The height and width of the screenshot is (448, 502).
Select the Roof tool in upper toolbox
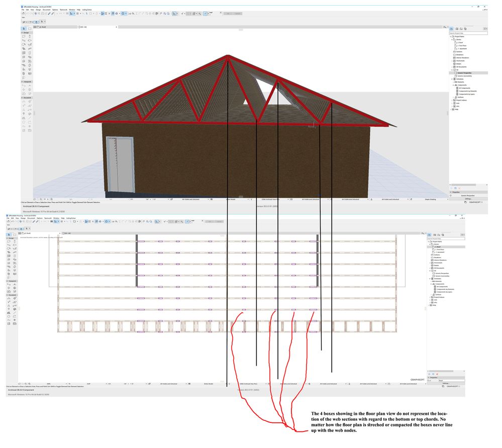24,45
